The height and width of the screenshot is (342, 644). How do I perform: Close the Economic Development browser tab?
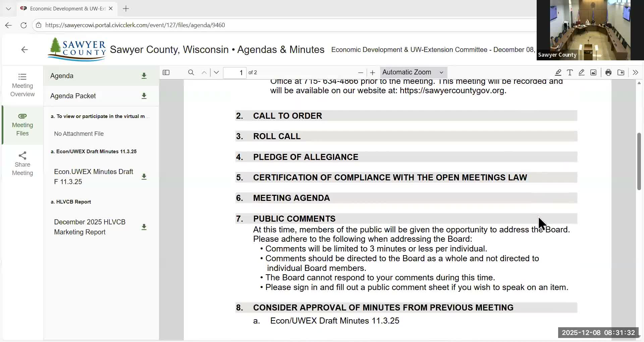pos(111,9)
